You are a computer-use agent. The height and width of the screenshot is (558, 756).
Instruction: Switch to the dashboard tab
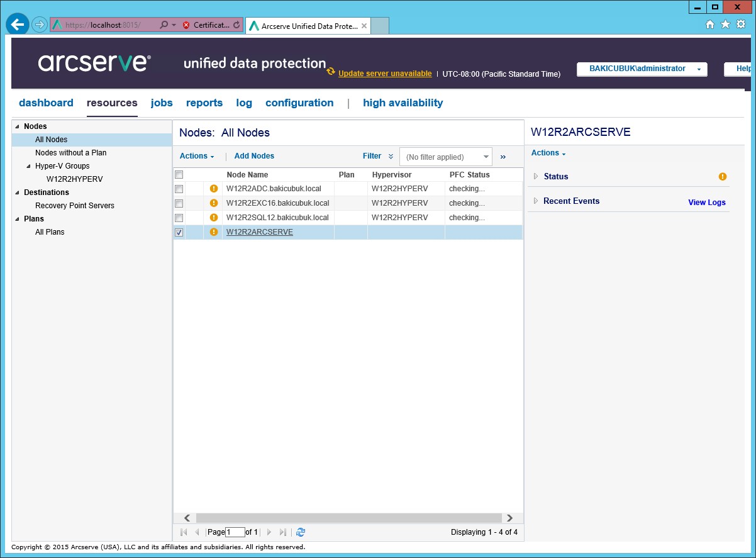(46, 103)
